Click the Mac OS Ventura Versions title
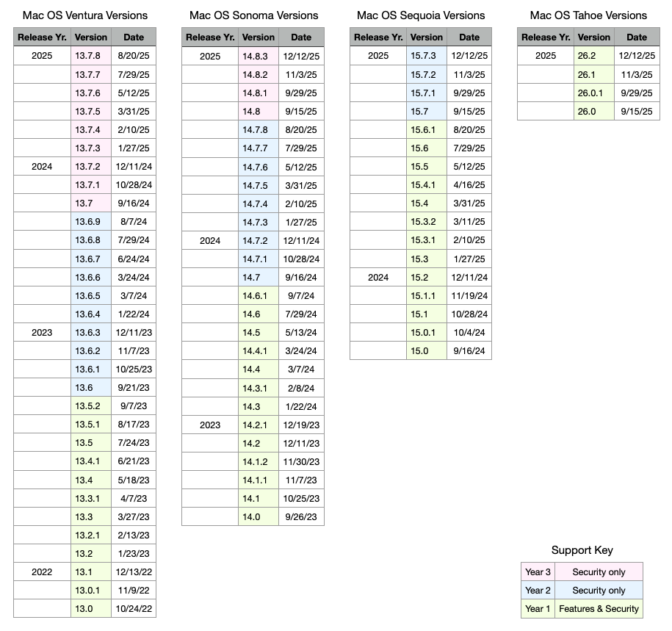672x631 pixels. click(x=85, y=15)
